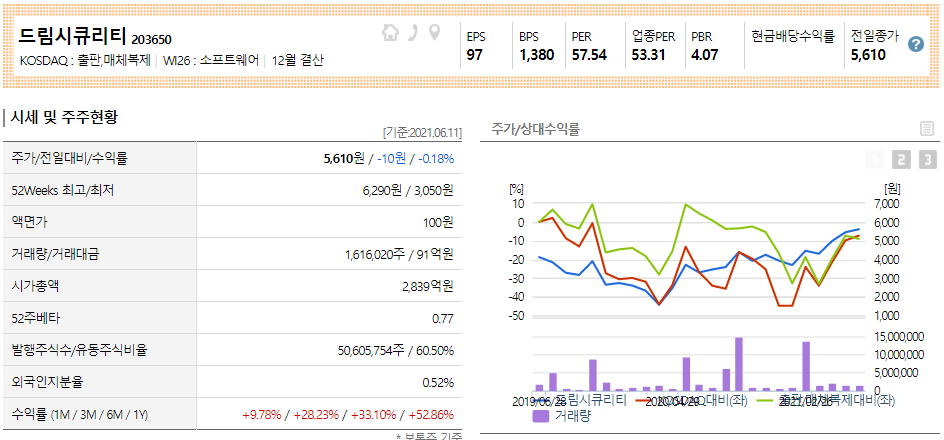Click the beta value 0.77
944x440 pixels.
(x=443, y=318)
